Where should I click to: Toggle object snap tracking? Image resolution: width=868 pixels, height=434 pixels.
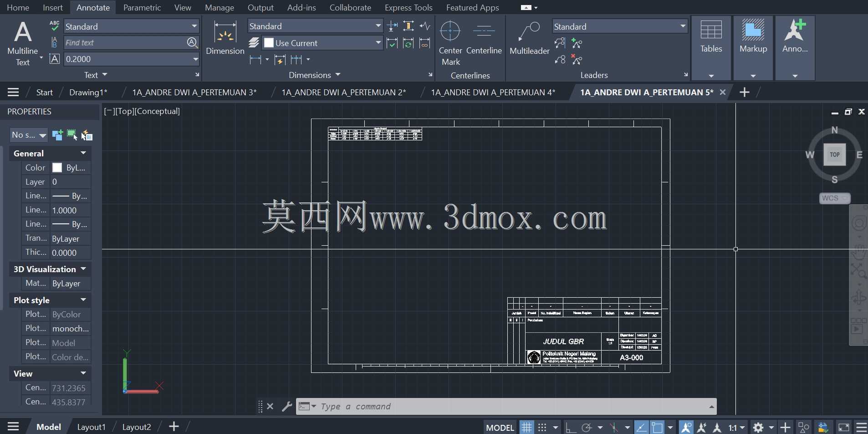pyautogui.click(x=641, y=428)
